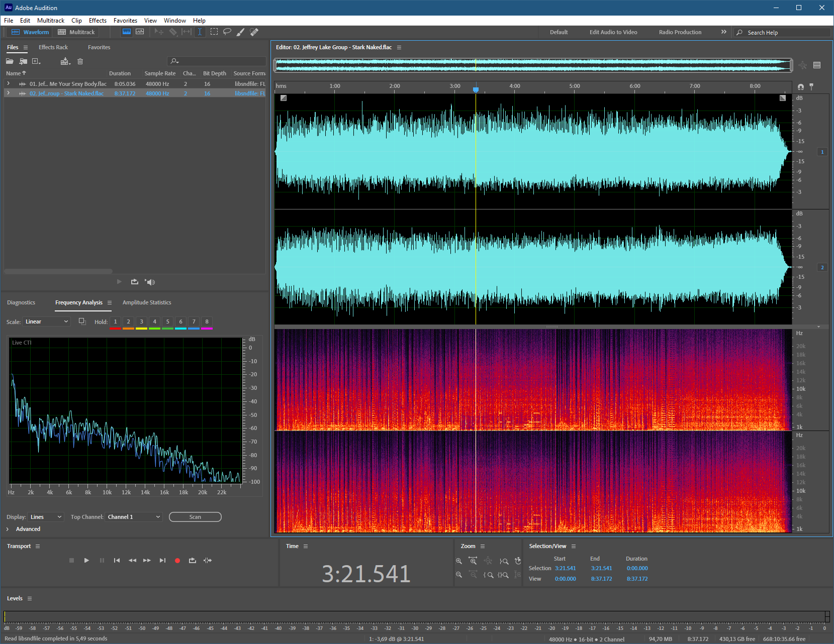Click Zoom In Amplitude icon

point(459,561)
